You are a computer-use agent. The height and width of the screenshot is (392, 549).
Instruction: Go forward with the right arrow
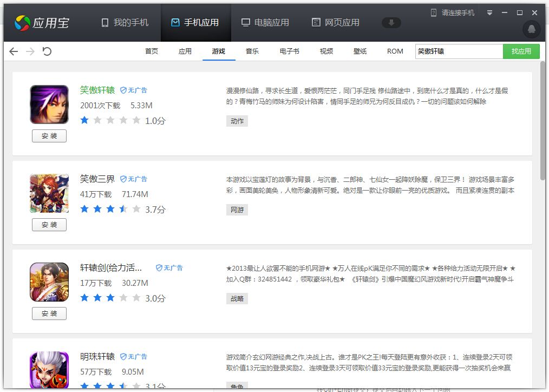30,51
